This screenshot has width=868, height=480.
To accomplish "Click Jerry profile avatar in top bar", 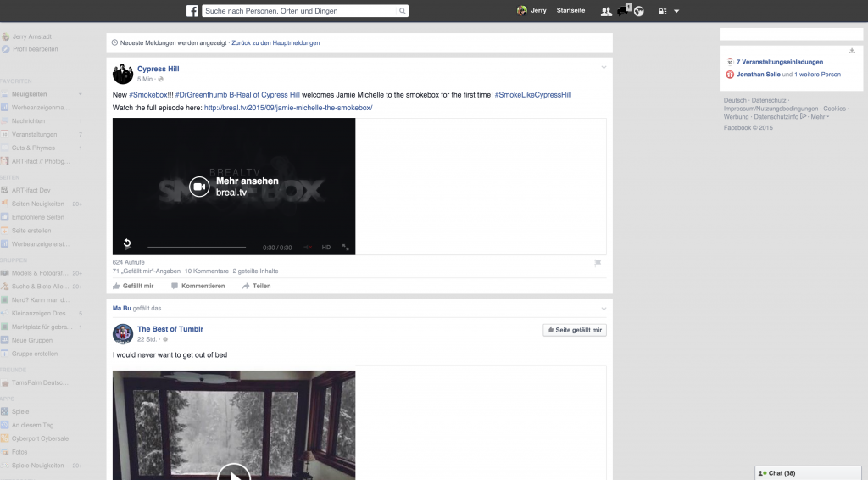I will pos(521,10).
